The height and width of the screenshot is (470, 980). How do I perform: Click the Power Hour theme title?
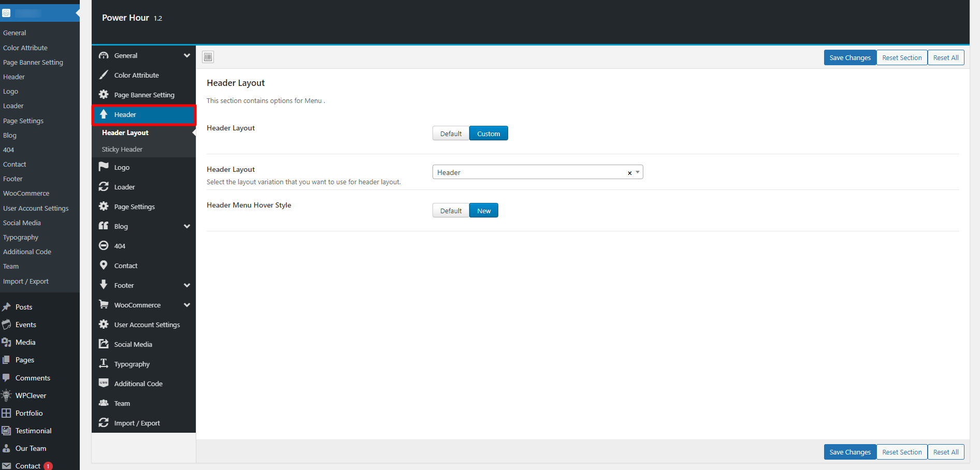125,18
